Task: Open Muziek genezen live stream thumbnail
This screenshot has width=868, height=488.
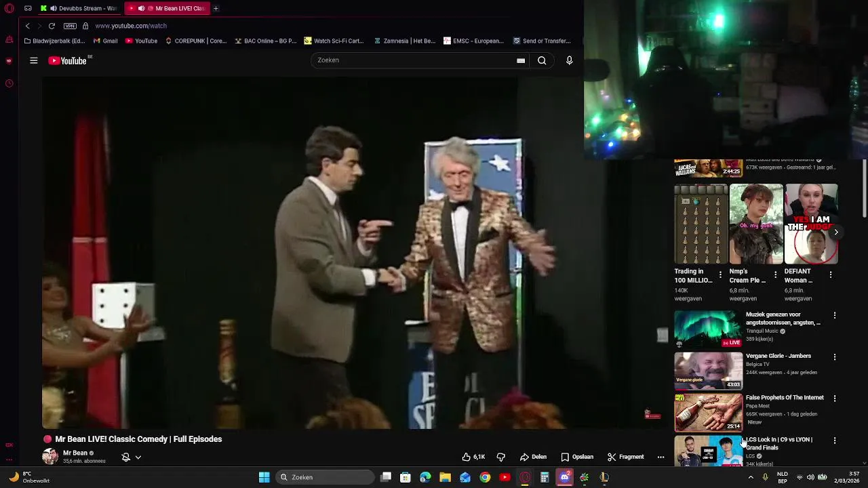Action: coord(708,329)
